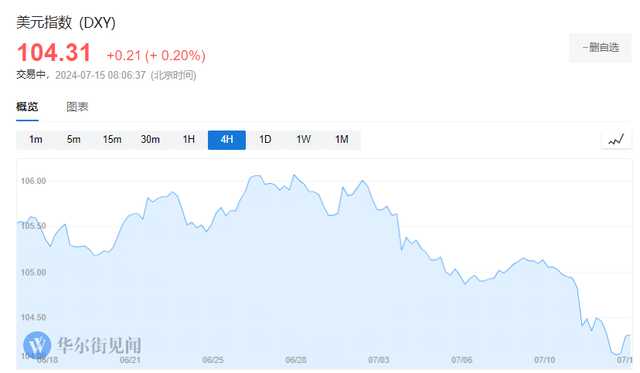Switch chart to 1H interval

click(189, 140)
